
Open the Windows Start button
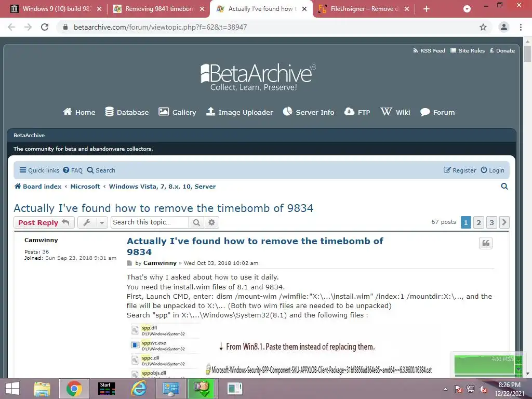point(12,389)
